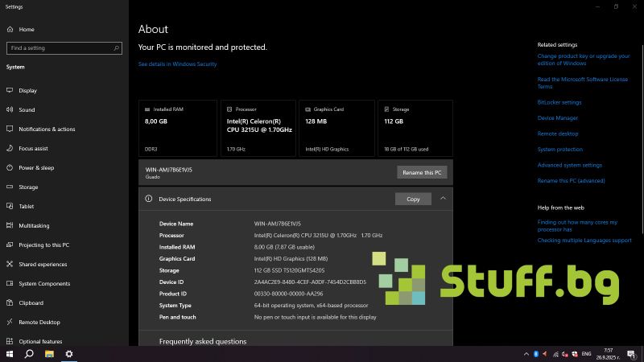
Task: Show hidden system tray icons
Action: pyautogui.click(x=526, y=353)
